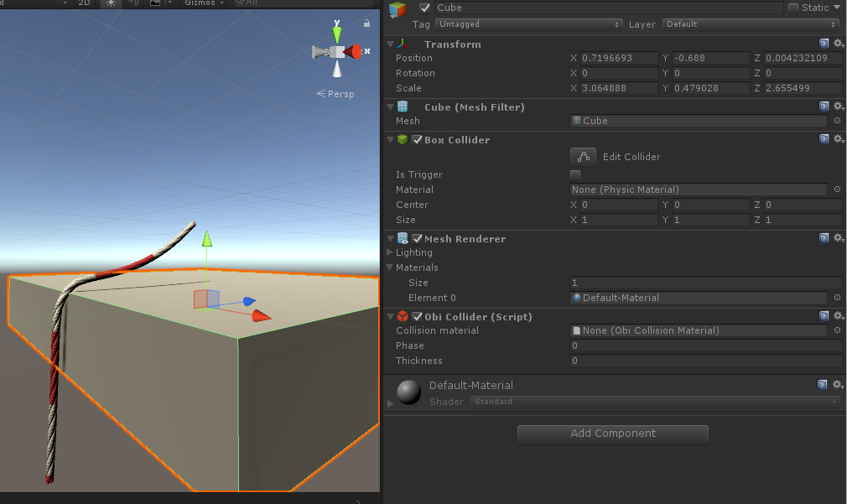Click Collision material picker circle
This screenshot has height=504, width=847.
[x=837, y=330]
